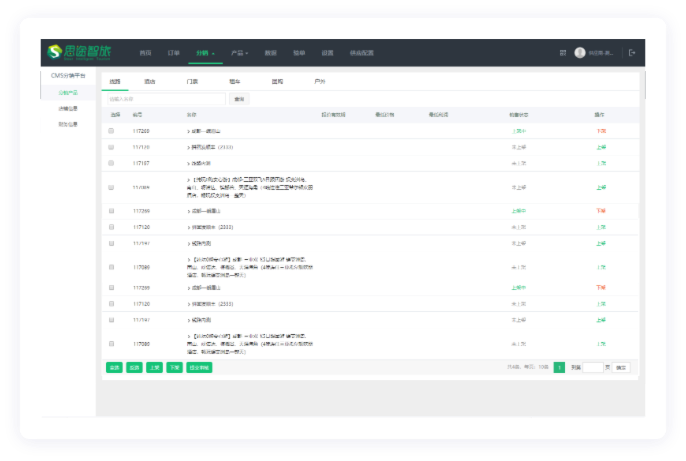
Task: Switch to the 门票 tab
Action: point(192,80)
